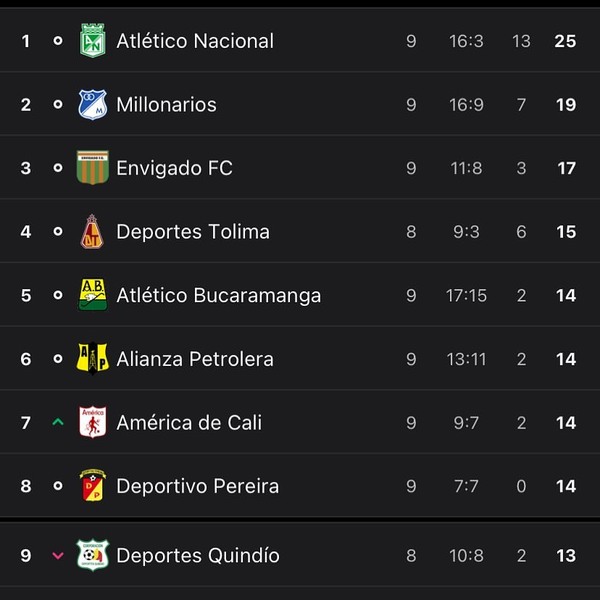Select the Envigado FC striped crest
The image size is (600, 600).
click(93, 168)
